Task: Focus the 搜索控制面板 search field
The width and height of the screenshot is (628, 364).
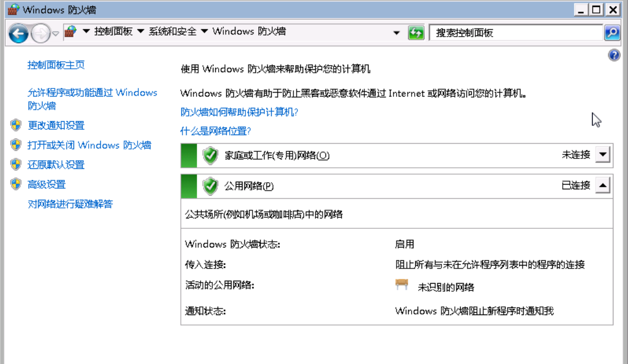Action: pos(516,33)
